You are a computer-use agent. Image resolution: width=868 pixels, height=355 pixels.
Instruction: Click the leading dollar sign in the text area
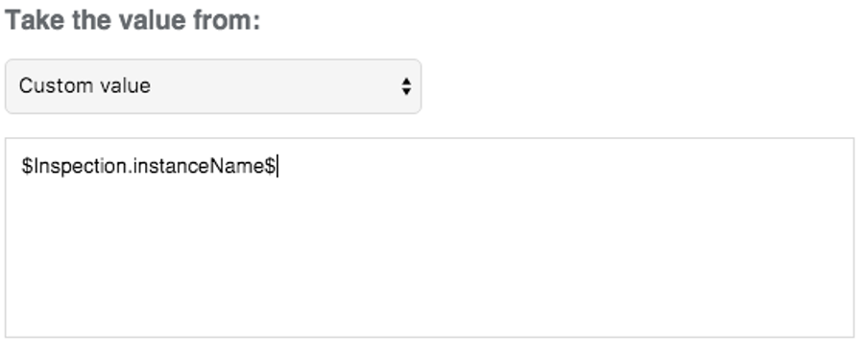(27, 166)
